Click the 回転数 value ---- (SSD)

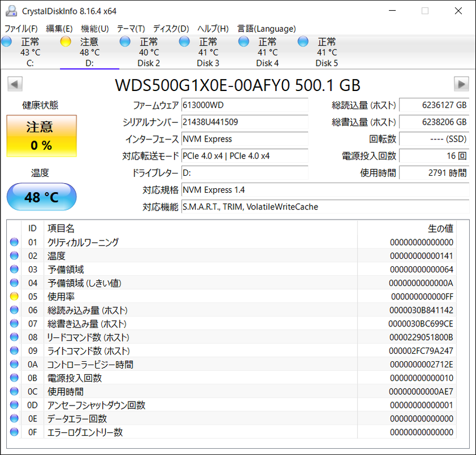point(434,139)
